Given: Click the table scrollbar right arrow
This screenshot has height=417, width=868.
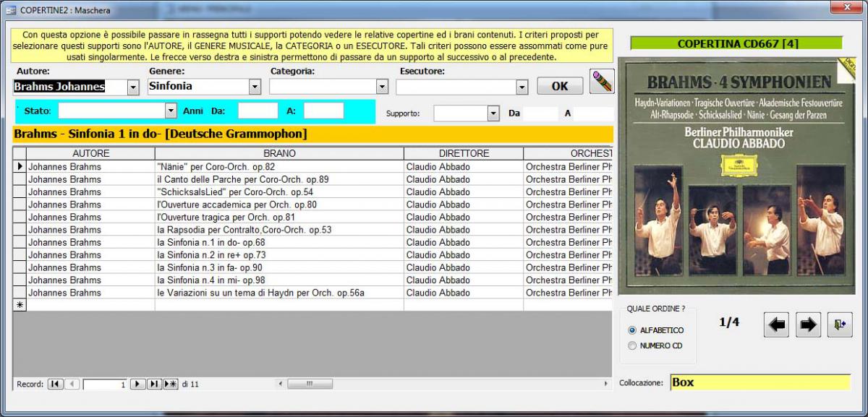Looking at the screenshot, I should tap(606, 384).
